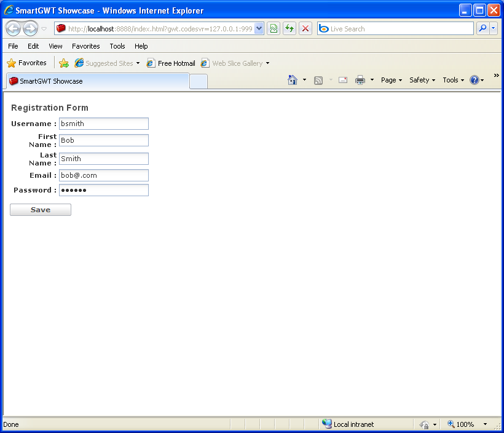Open a new blank tab
504x433 pixels.
199,81
